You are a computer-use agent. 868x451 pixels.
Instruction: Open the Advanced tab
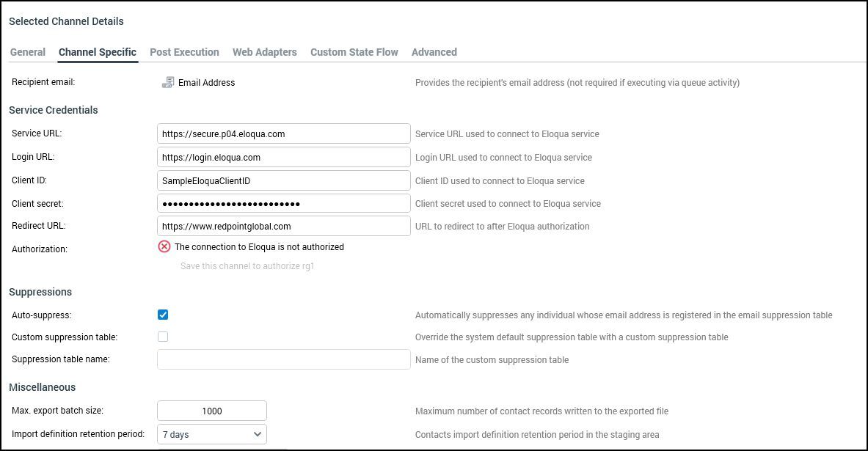434,52
